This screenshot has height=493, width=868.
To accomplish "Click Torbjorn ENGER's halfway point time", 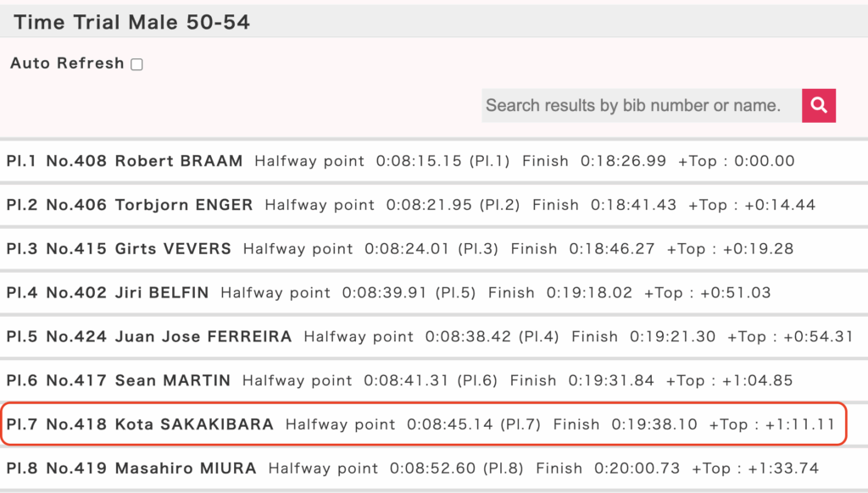I will 429,205.
